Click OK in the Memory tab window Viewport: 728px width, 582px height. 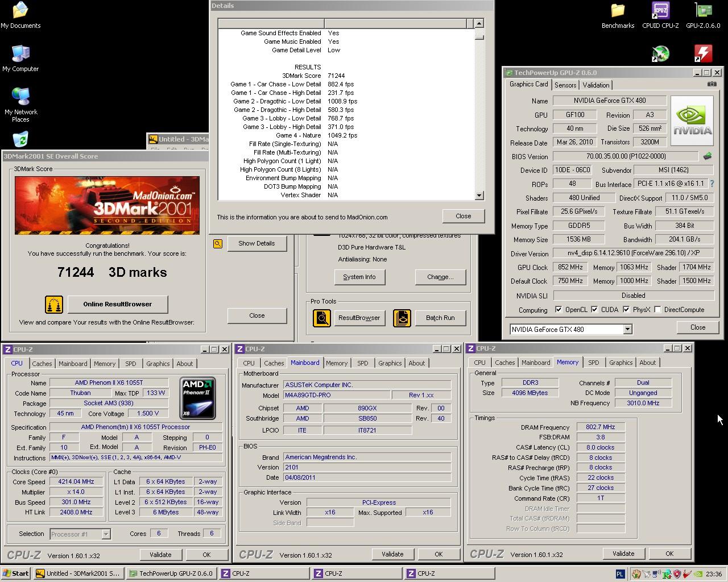669,554
